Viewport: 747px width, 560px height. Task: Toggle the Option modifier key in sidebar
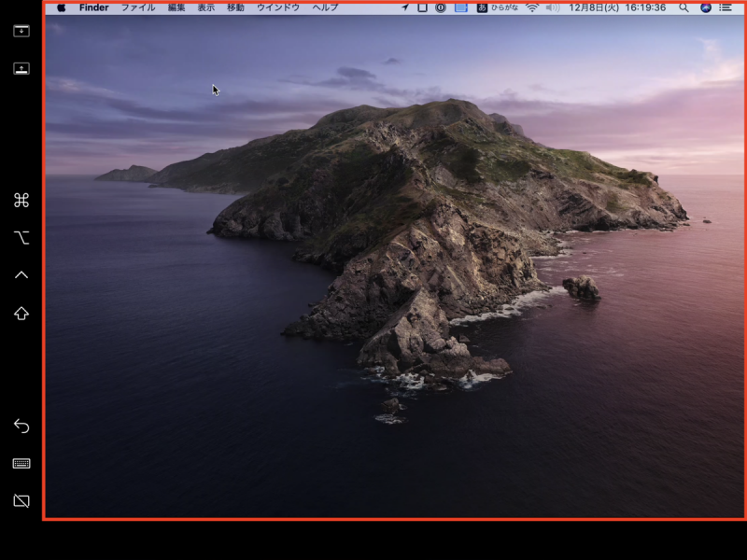tap(21, 237)
